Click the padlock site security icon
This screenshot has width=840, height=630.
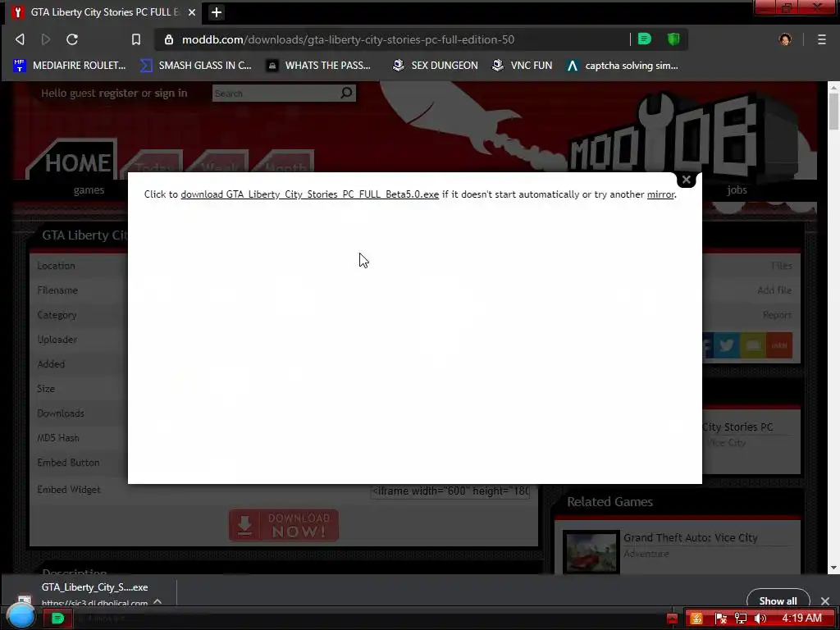169,39
